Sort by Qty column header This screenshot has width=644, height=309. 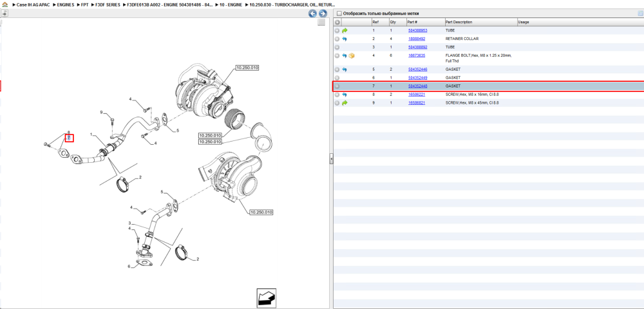tap(397, 22)
